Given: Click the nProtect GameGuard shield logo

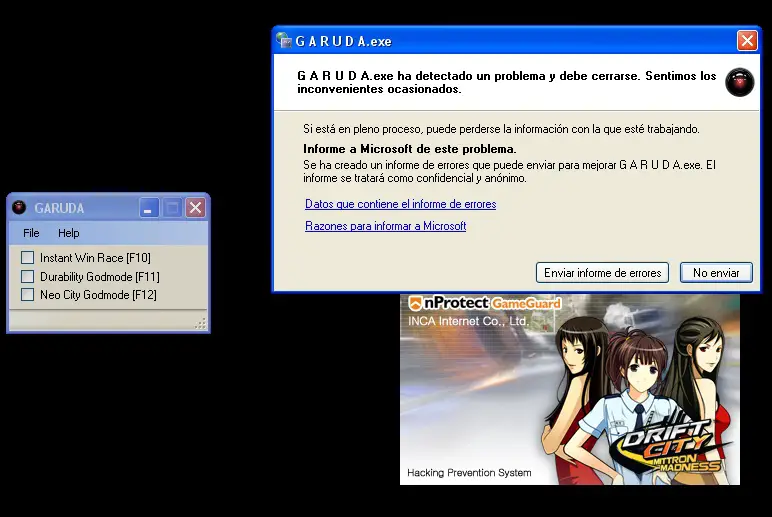Looking at the screenshot, I should (x=415, y=303).
